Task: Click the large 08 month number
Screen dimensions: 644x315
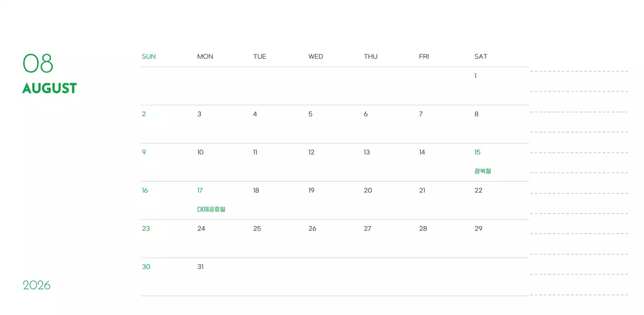Action: [38, 64]
